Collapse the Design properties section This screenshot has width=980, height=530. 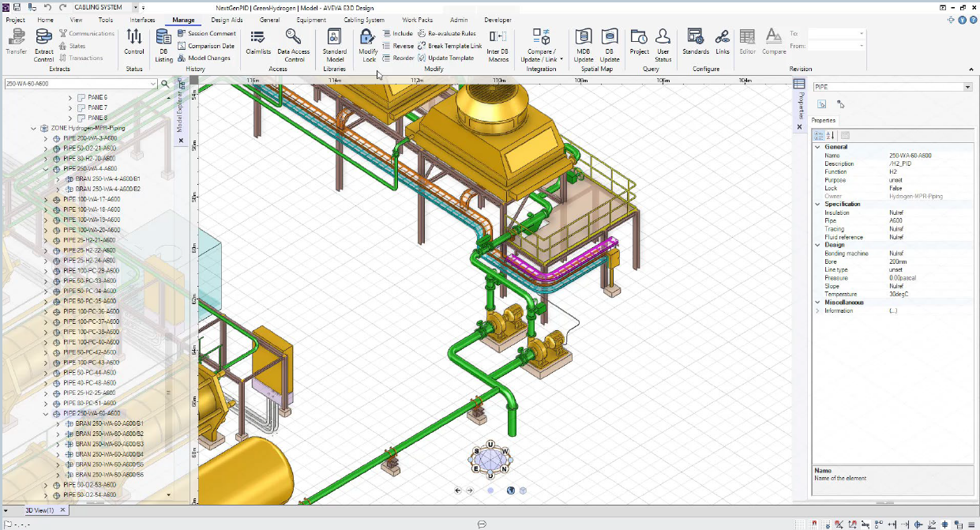pos(817,245)
